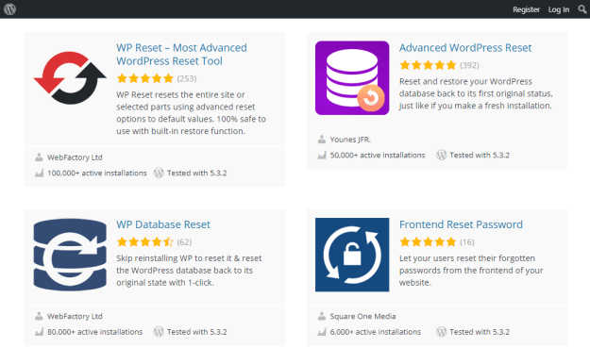Click the WP Reset red-black arrows icon
Image resolution: width=590 pixels, height=364 pixels.
tap(70, 78)
